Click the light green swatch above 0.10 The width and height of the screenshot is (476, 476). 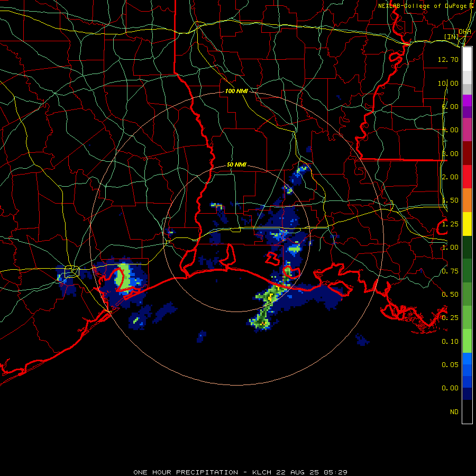click(x=467, y=341)
